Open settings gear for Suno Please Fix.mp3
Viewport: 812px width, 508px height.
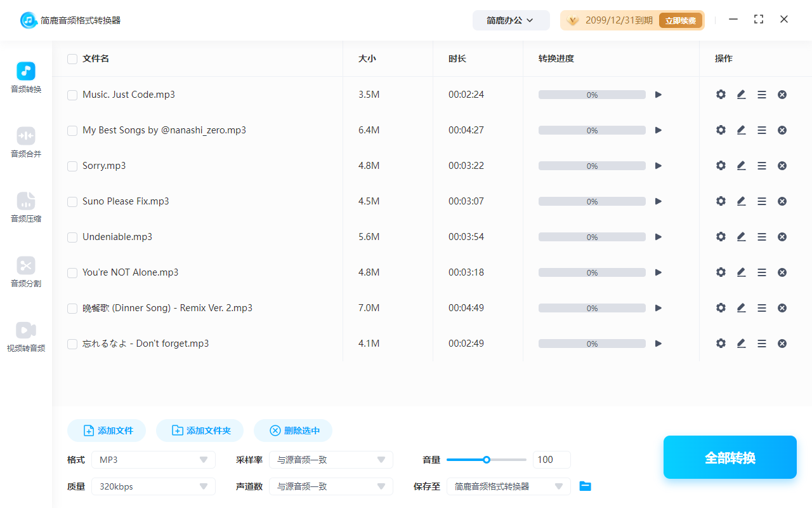721,201
